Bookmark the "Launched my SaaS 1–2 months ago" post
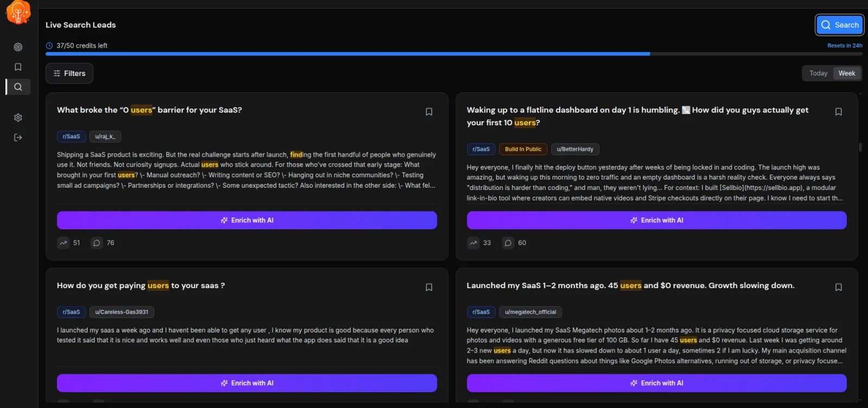This screenshot has width=868, height=408. coord(838,287)
